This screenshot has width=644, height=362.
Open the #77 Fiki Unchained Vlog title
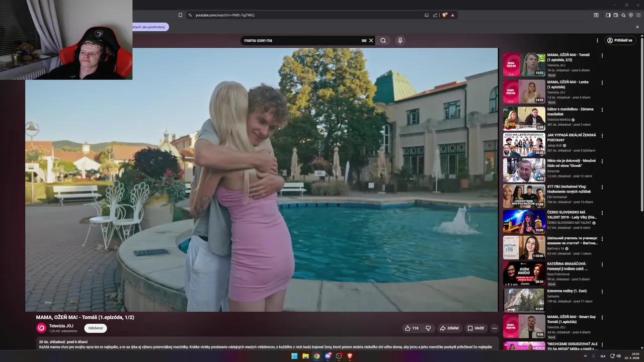click(569, 189)
